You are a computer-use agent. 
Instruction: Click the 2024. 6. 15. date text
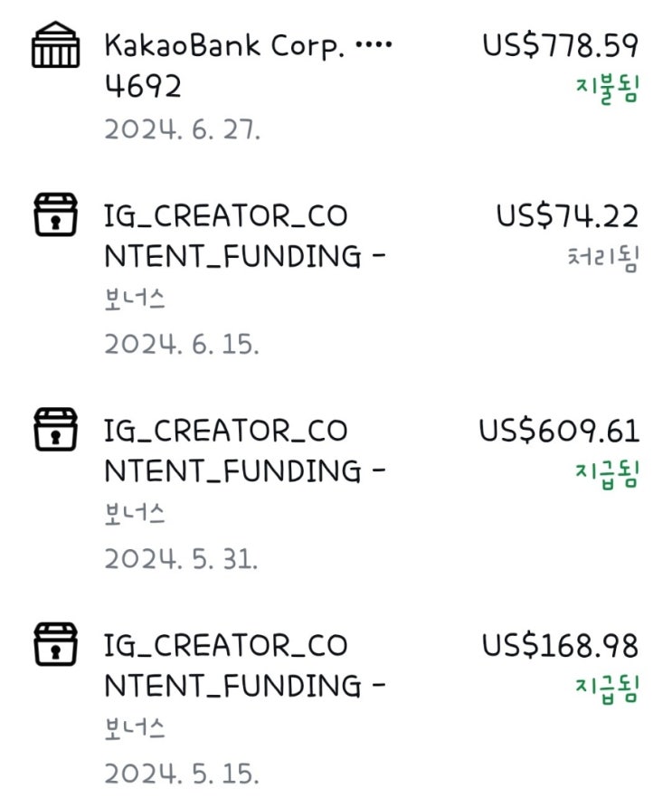pos(181,344)
